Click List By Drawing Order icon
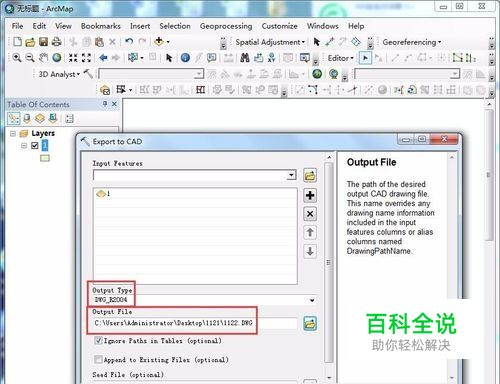 [14, 118]
